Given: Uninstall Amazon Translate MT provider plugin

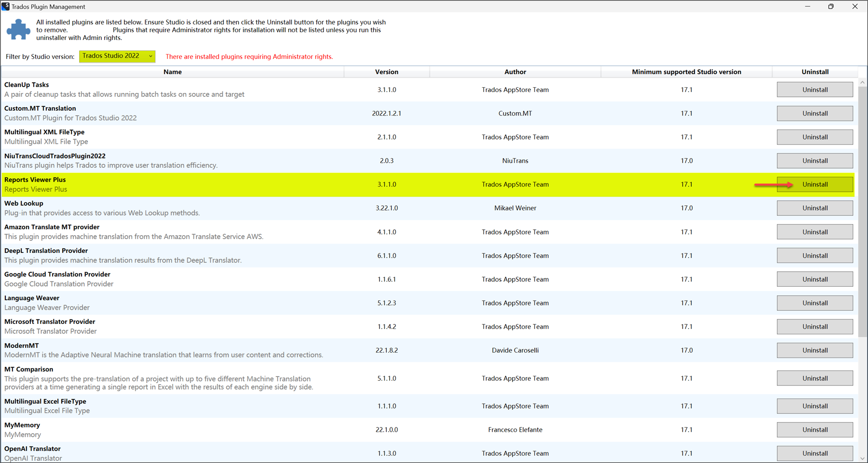Looking at the screenshot, I should tap(815, 232).
